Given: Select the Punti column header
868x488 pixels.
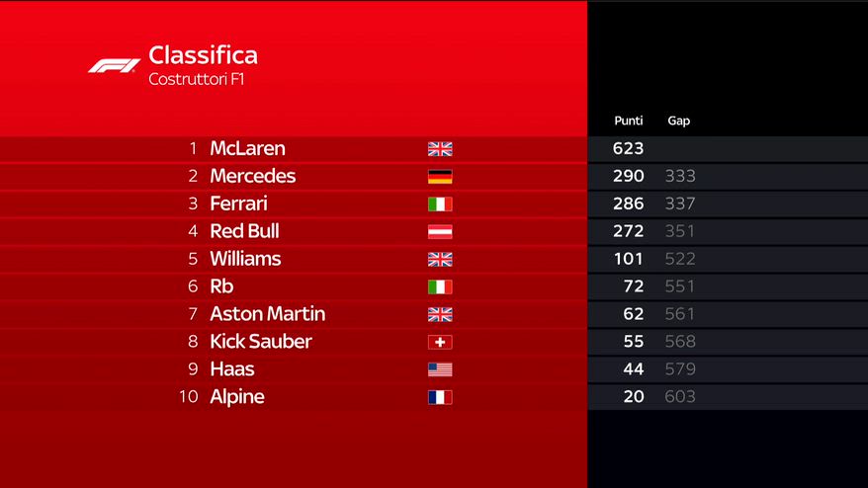Looking at the screenshot, I should click(629, 121).
